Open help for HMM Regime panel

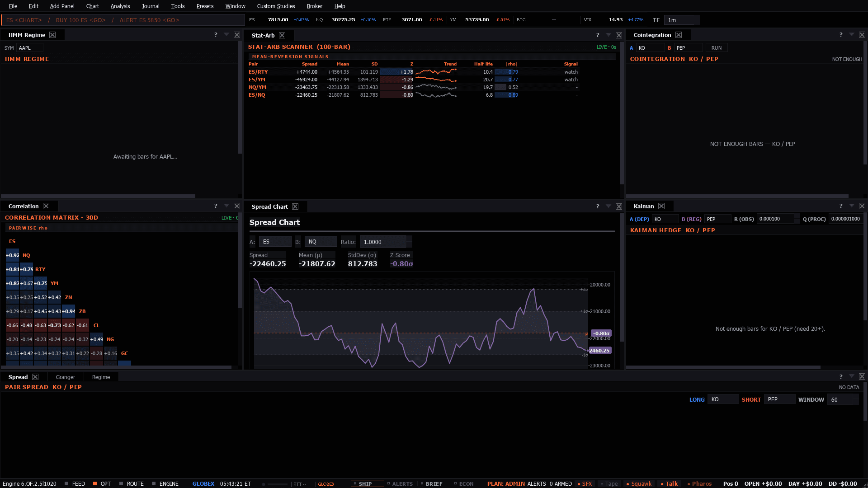tap(216, 35)
